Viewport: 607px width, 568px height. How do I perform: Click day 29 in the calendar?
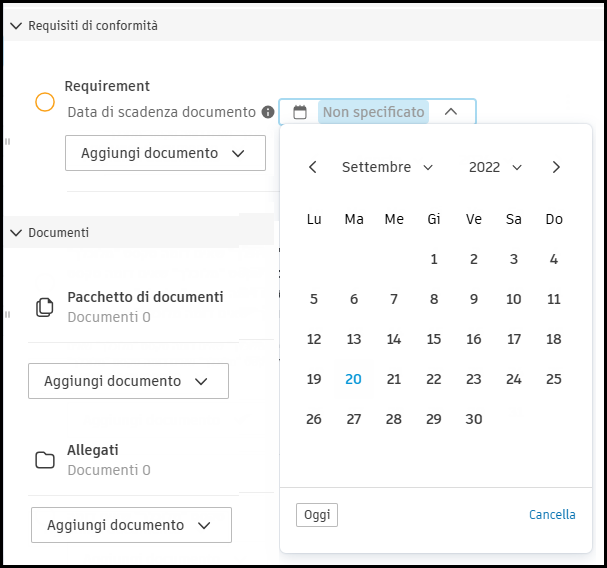click(x=434, y=419)
